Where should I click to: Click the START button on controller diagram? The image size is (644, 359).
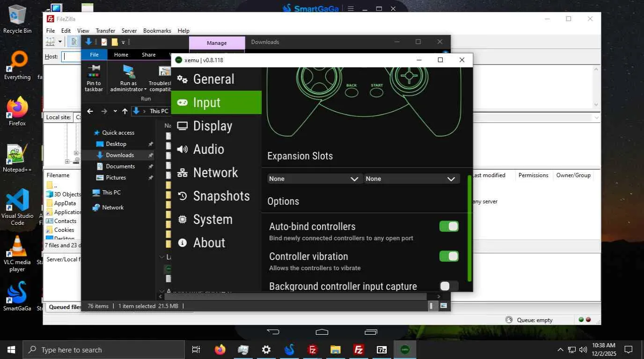coord(377,92)
